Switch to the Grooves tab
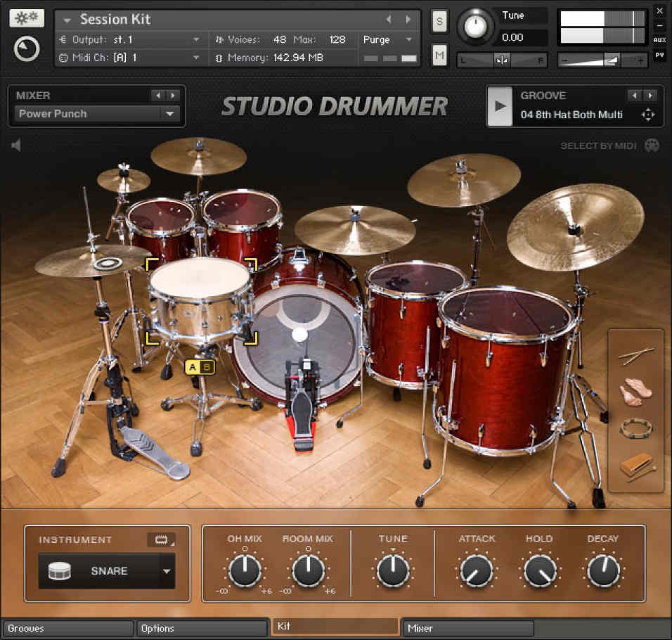This screenshot has height=640, width=672. (x=67, y=628)
